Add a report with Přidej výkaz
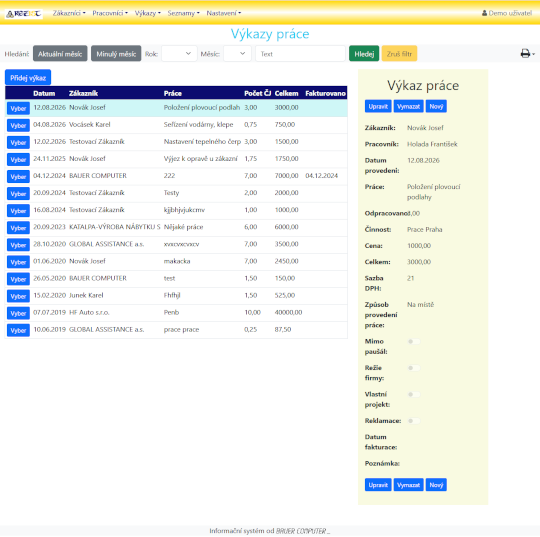 28,78
